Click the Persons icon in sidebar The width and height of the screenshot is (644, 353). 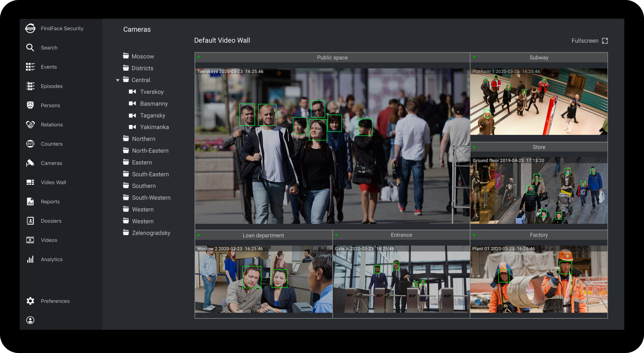click(x=30, y=105)
